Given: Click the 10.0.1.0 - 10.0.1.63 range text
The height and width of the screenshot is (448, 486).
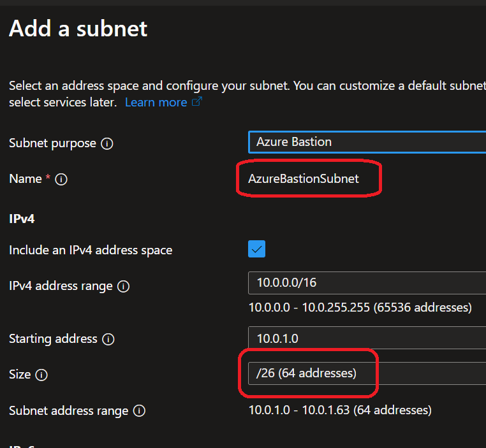Looking at the screenshot, I should coord(339,409).
